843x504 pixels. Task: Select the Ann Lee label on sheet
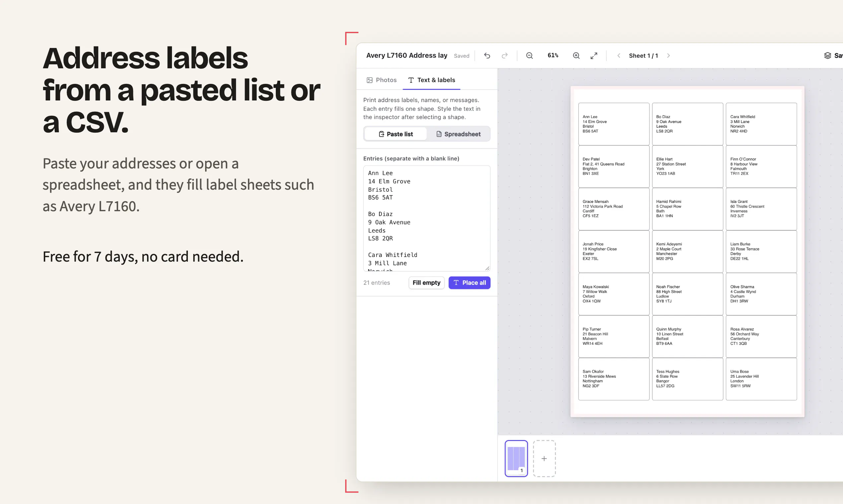coord(614,124)
